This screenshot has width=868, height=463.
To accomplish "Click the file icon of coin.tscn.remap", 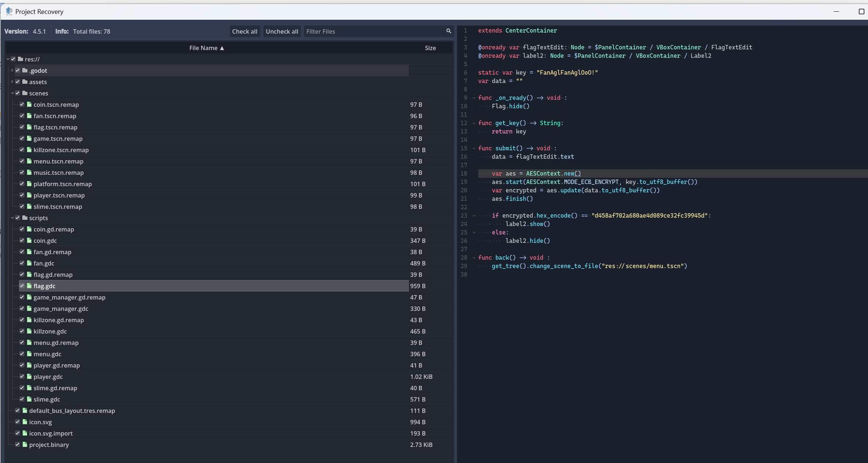I will click(29, 104).
